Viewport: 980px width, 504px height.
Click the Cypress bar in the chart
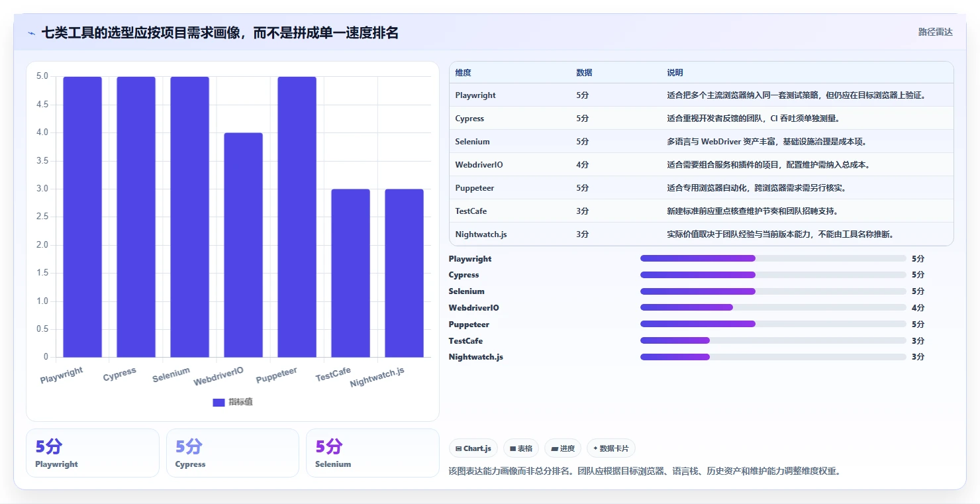click(136, 217)
